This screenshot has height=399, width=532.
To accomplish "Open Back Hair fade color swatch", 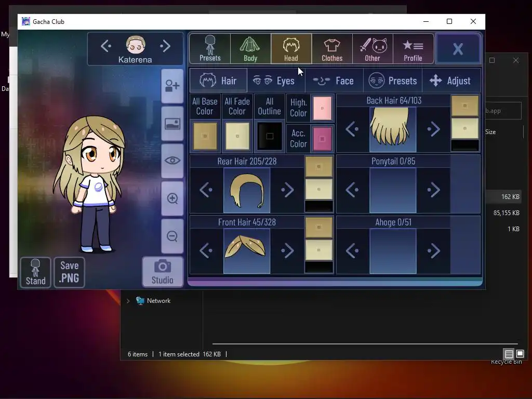I will [465, 128].
